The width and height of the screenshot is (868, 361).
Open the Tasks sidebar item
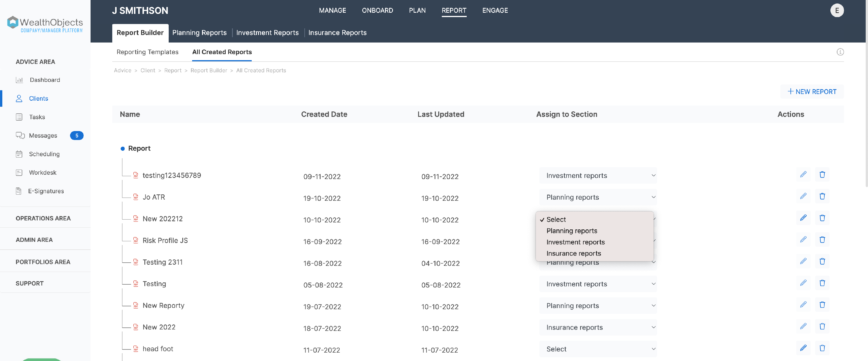tap(30, 117)
